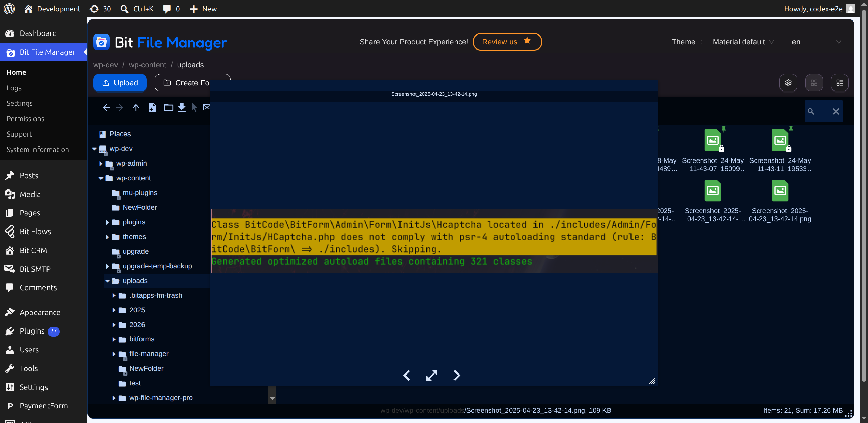
Task: Click the WordPress logo icon
Action: 9,9
